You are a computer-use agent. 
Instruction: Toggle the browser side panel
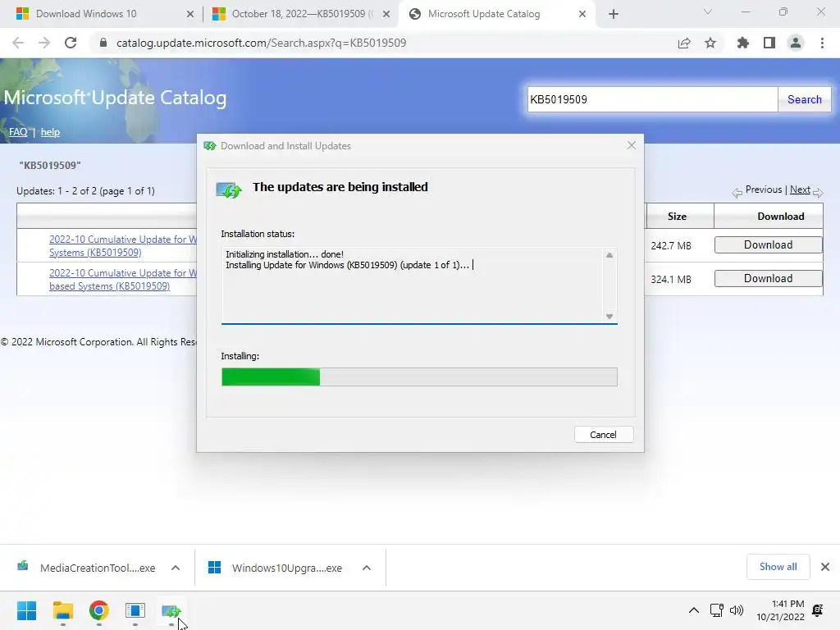[x=769, y=43]
